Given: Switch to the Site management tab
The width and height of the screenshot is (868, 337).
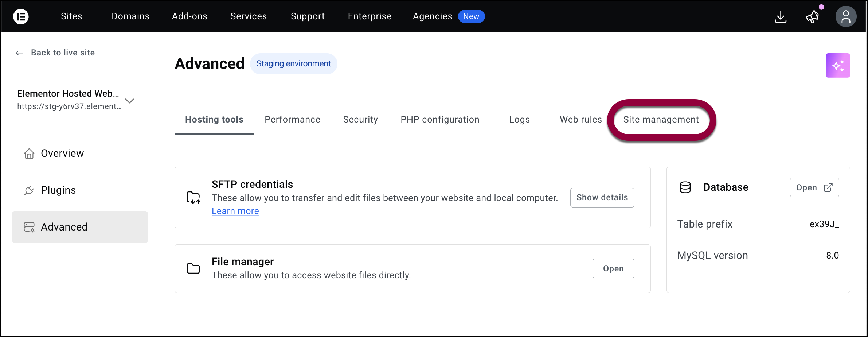Looking at the screenshot, I should click(661, 120).
